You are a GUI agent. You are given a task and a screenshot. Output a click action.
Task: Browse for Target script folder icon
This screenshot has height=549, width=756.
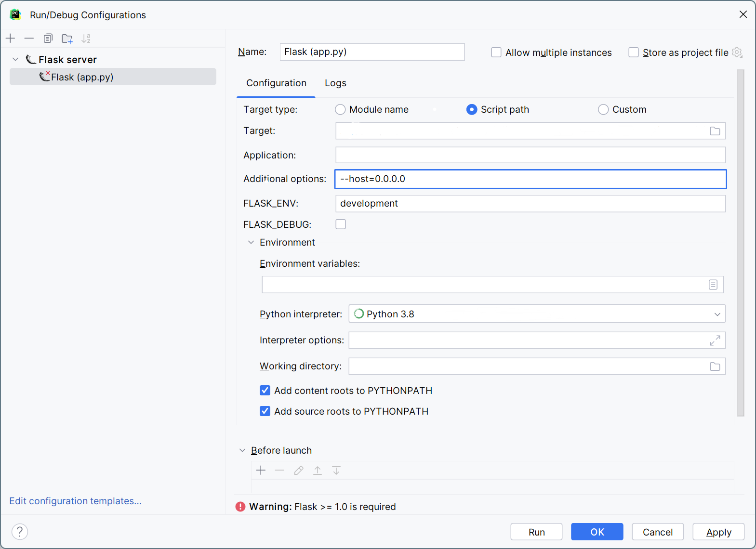click(715, 131)
